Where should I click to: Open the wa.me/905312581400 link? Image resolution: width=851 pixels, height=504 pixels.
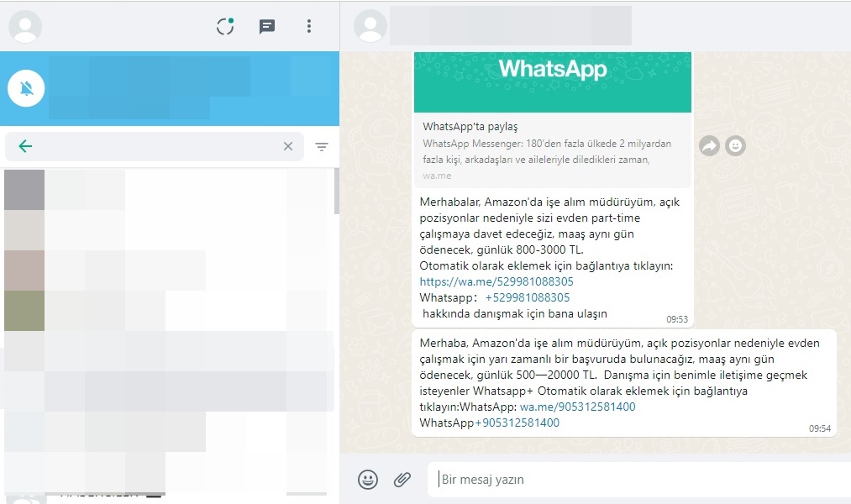pyautogui.click(x=577, y=407)
